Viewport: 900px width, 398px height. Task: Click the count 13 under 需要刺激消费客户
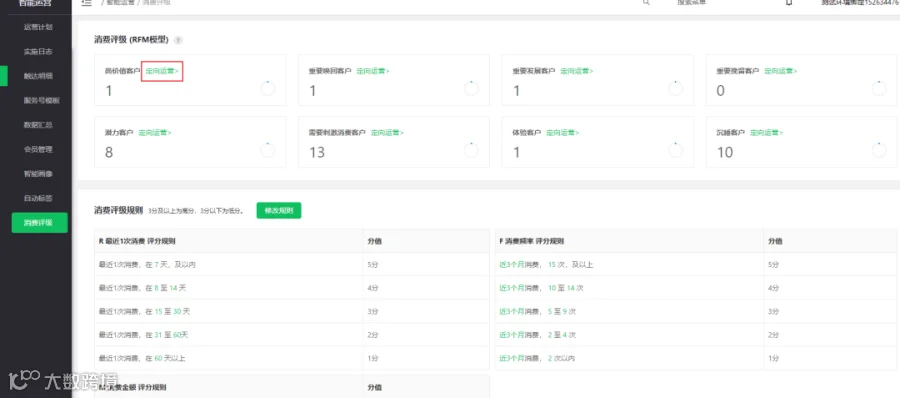click(x=317, y=152)
